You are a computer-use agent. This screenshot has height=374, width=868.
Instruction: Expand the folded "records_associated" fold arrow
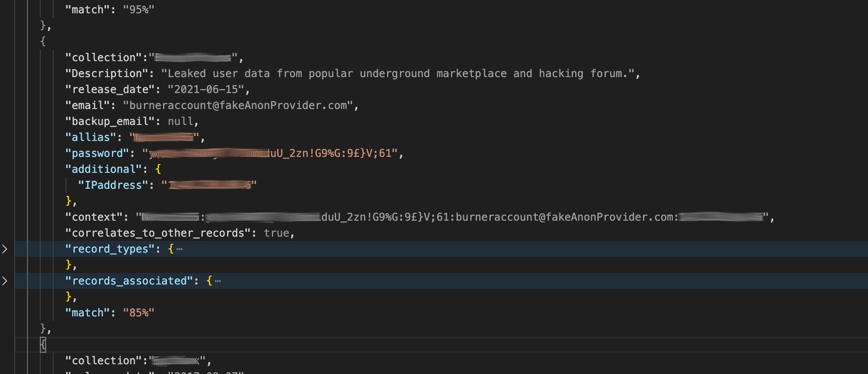[x=4, y=281]
